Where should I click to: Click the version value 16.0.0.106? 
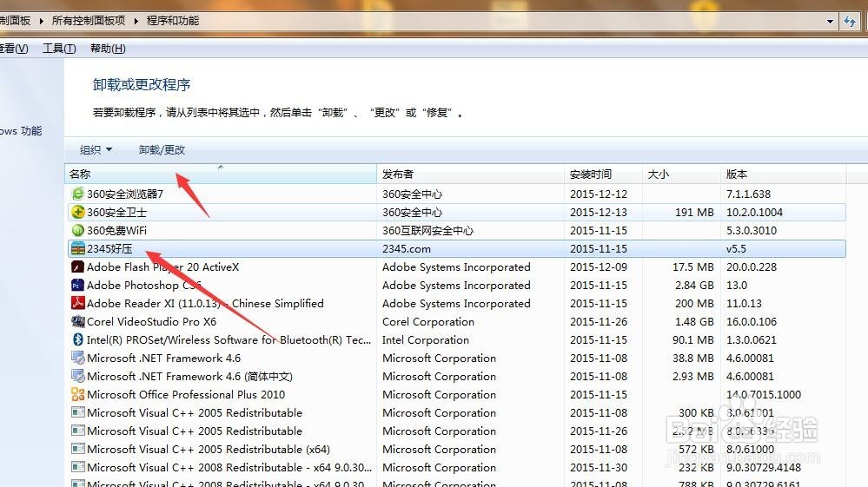point(752,322)
